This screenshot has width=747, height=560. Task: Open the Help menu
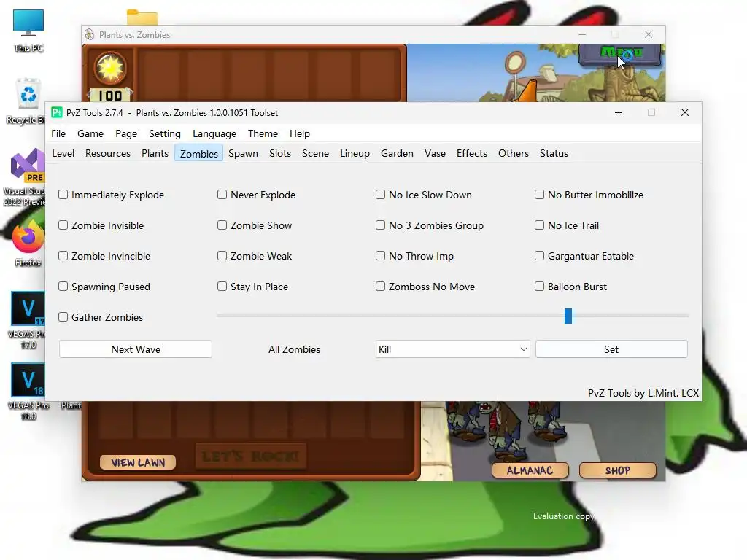coord(300,133)
